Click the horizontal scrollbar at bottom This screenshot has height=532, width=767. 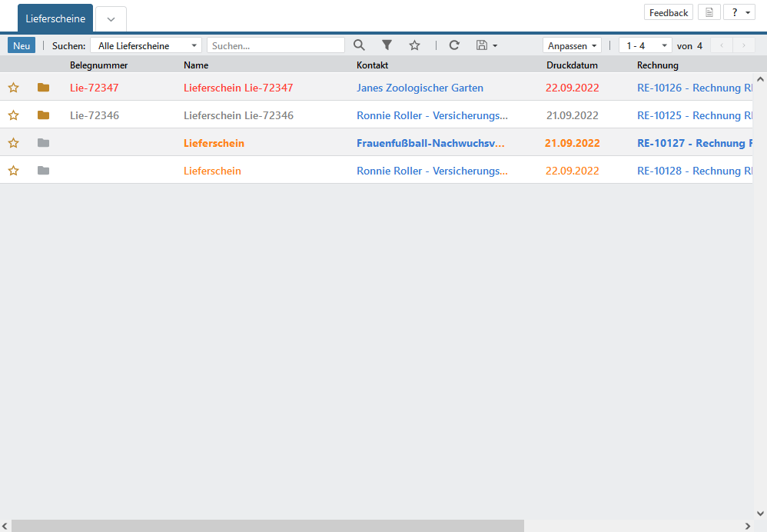(267, 526)
